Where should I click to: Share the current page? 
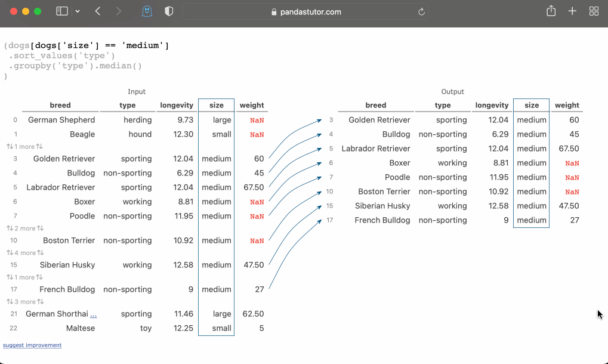pos(550,11)
